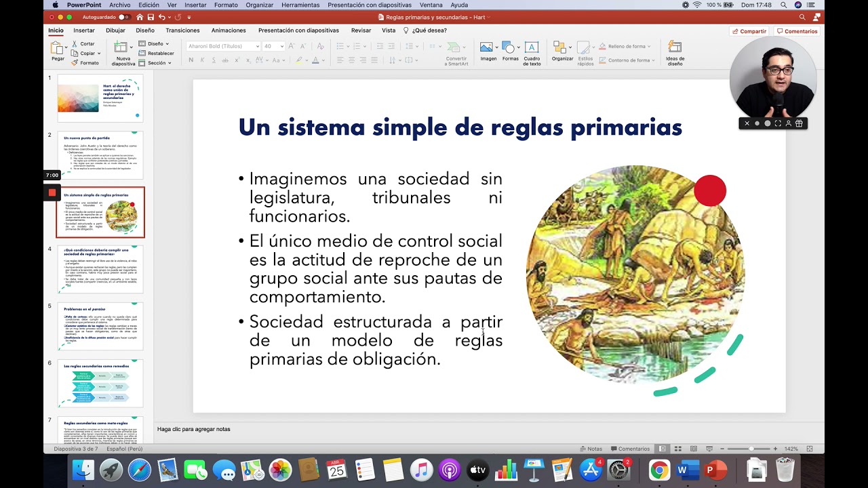The image size is (868, 488).
Task: Fit slide to window icon
Action: click(x=810, y=449)
